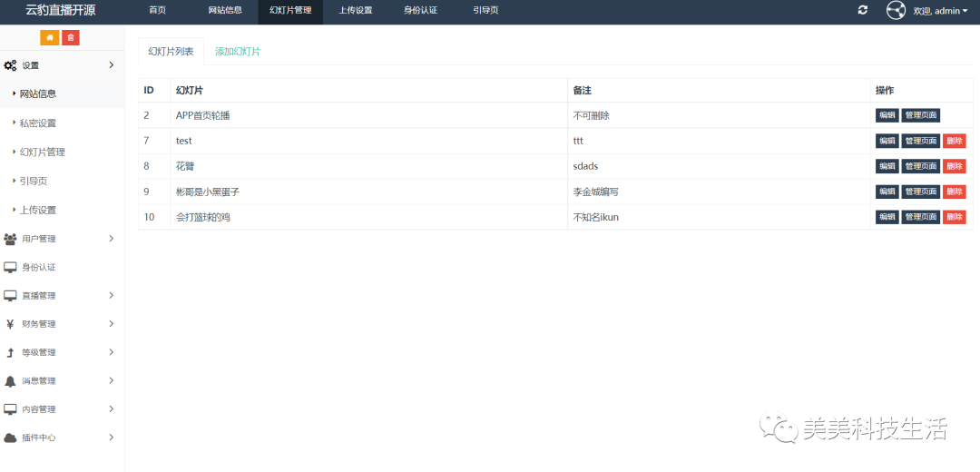Click the yen icon beside 财务管理
This screenshot has height=472, width=980.
pyautogui.click(x=10, y=324)
